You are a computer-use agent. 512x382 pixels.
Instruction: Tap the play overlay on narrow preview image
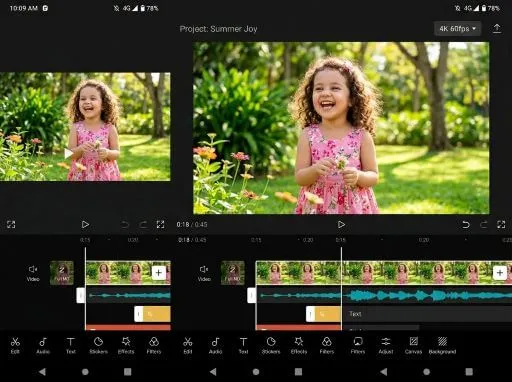point(68,153)
